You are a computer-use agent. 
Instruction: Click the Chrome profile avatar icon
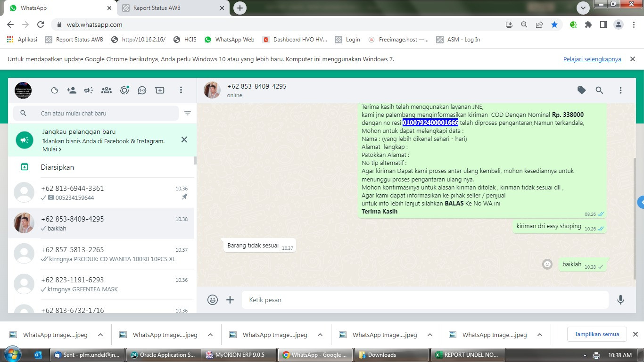619,25
